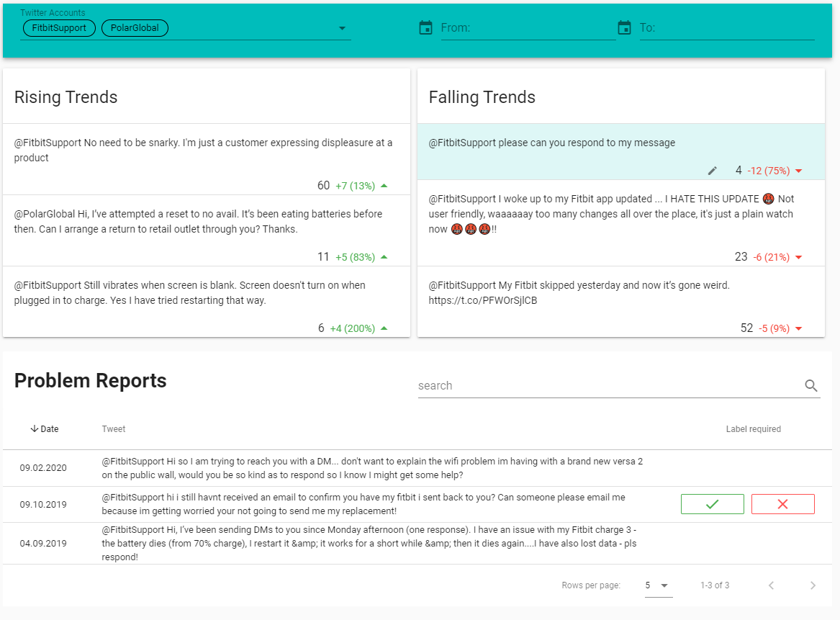Sort by Date column arrow
The height and width of the screenshot is (620, 840).
tap(35, 428)
